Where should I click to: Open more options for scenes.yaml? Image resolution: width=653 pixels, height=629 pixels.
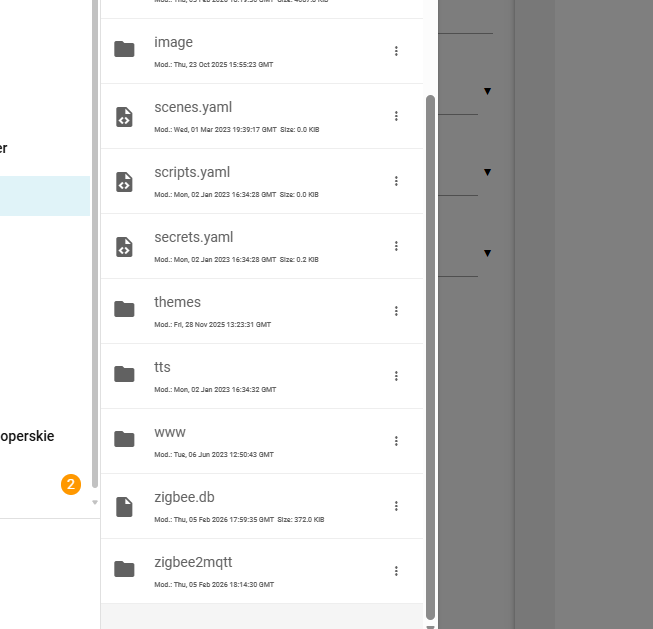396,116
